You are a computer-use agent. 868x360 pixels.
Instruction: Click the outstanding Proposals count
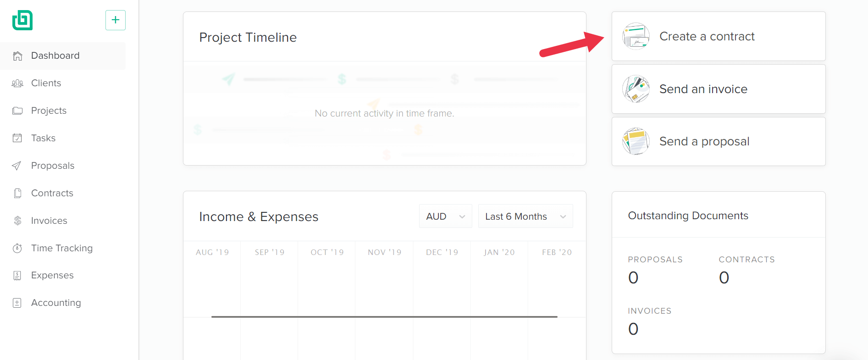coord(633,278)
